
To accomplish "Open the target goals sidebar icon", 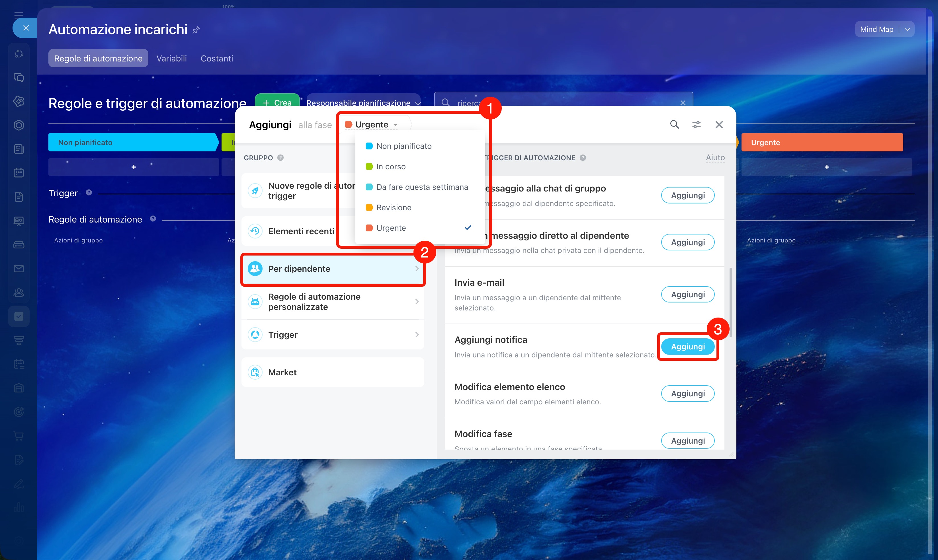I will tap(19, 412).
